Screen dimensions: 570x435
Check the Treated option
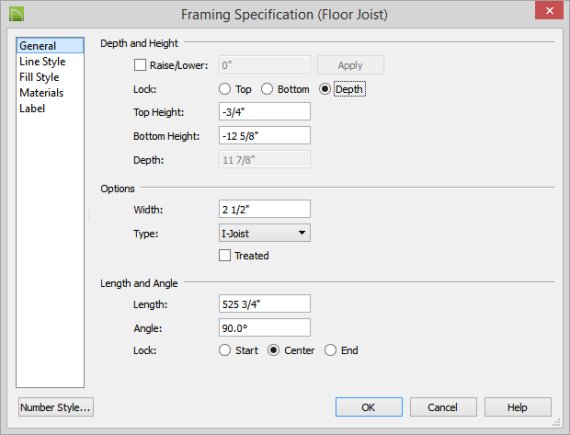tap(225, 255)
